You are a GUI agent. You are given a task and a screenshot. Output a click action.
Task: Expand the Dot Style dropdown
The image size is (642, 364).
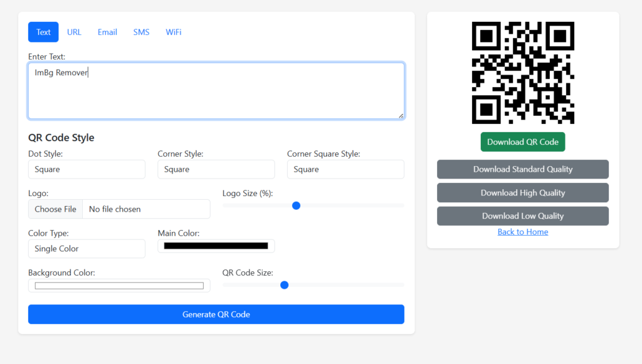click(87, 169)
